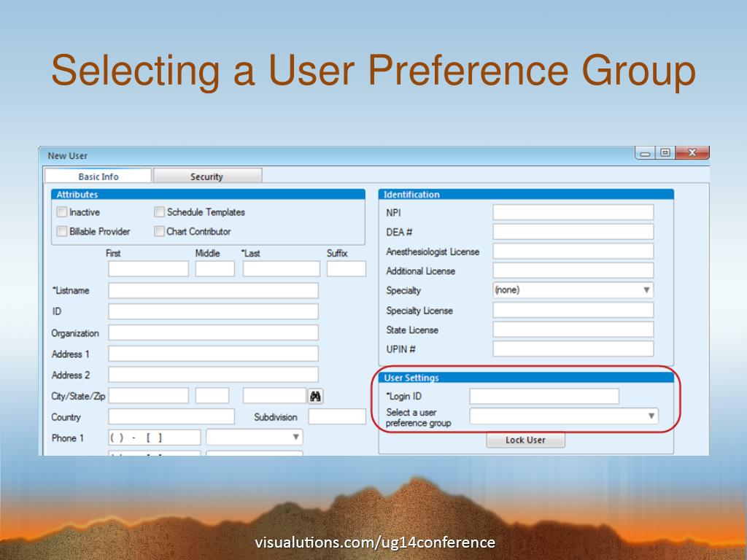Switch to the Security tab
This screenshot has width=747, height=560.
(x=207, y=176)
